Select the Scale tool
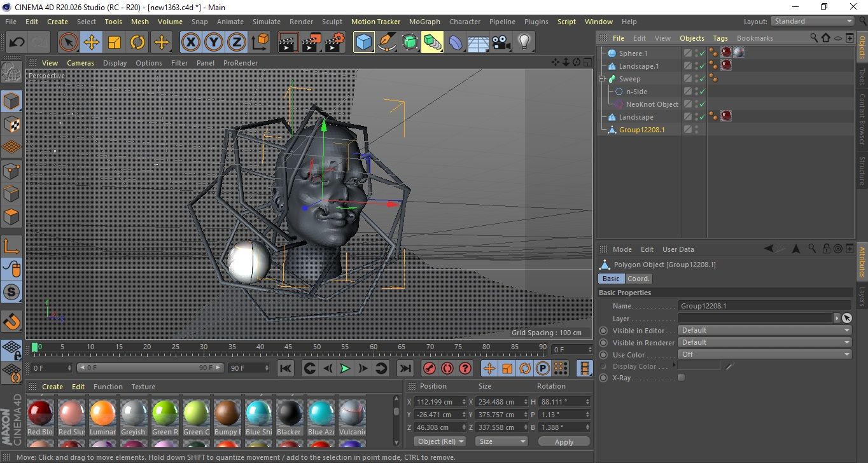The image size is (868, 463). click(115, 43)
